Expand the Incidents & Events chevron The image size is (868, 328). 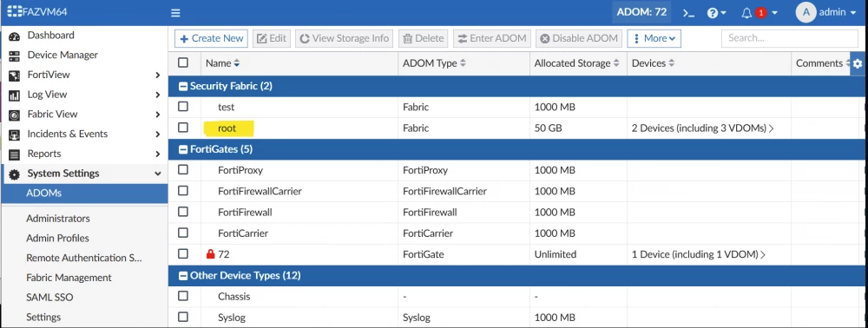158,134
